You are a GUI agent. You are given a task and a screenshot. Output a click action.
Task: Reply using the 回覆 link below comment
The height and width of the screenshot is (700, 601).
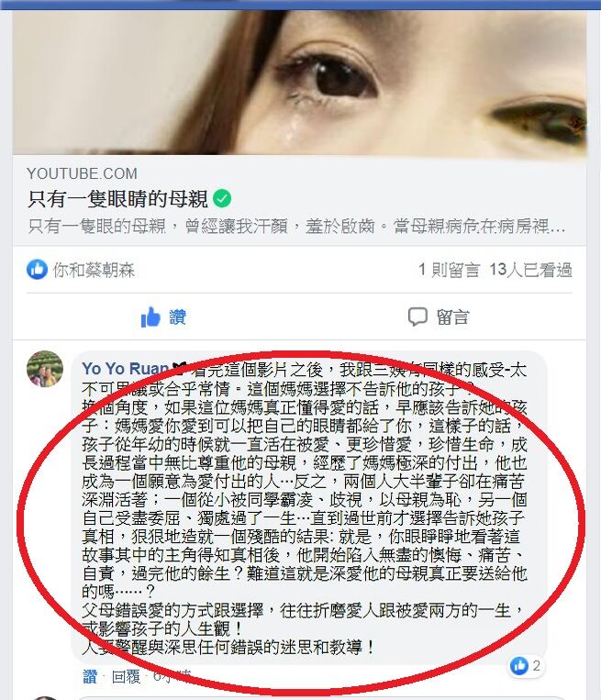[x=126, y=677]
